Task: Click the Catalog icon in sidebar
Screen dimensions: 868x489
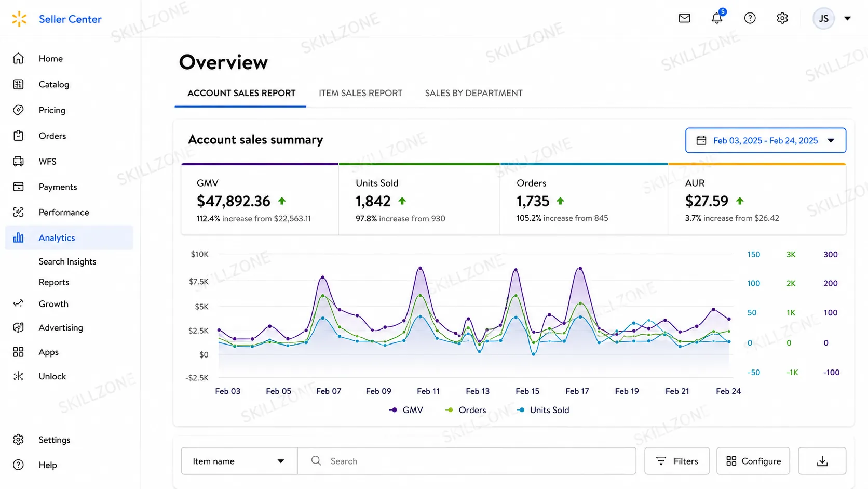Action: [x=18, y=84]
